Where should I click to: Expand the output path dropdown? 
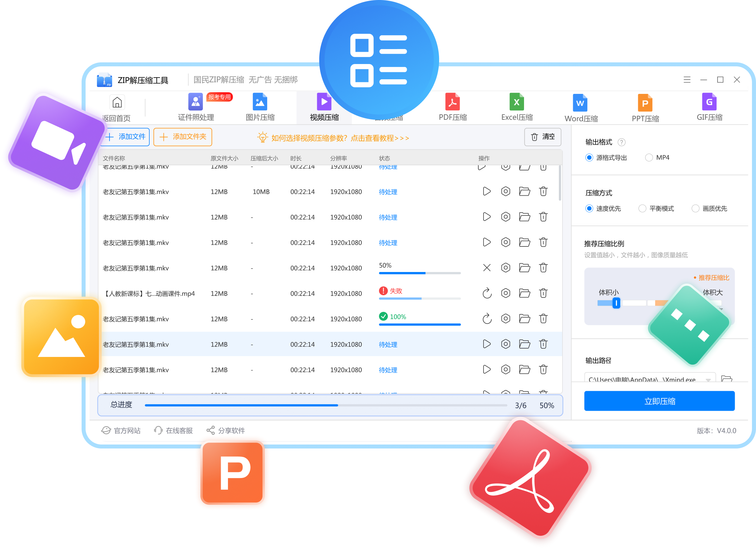708,379
